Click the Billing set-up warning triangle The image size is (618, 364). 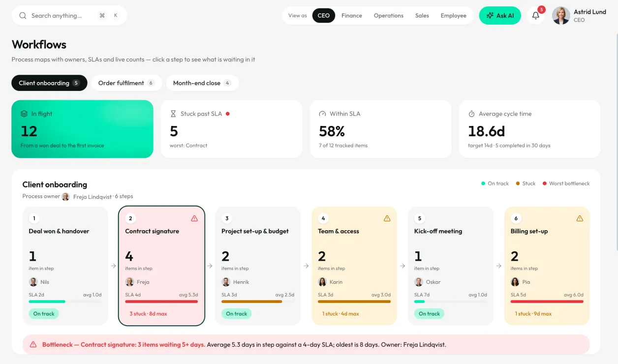[x=580, y=218]
